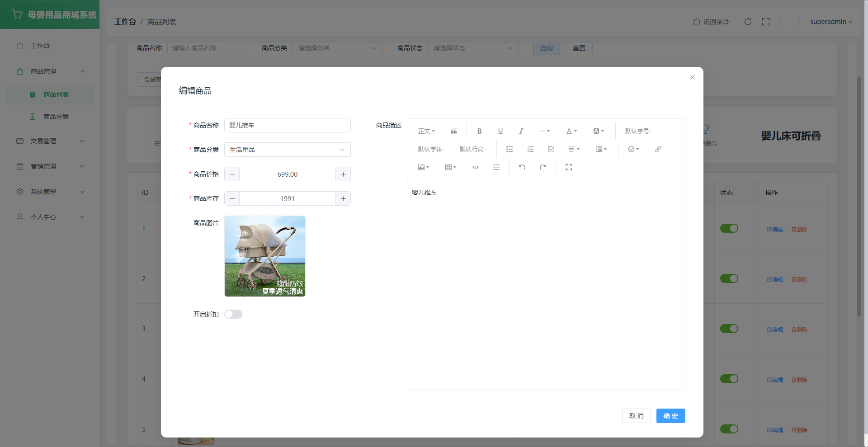Image resolution: width=868 pixels, height=447 pixels.
Task: Apply underline in description editor
Action: 500,131
